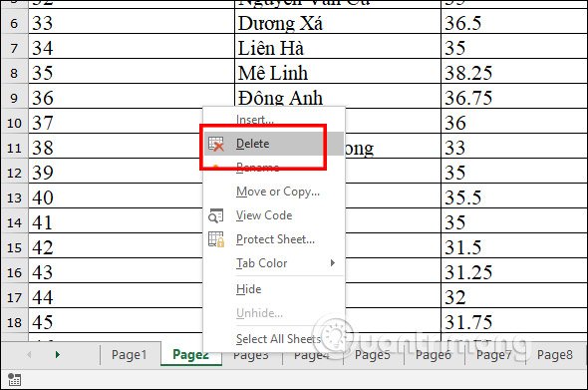Select row header 15

coord(14,247)
